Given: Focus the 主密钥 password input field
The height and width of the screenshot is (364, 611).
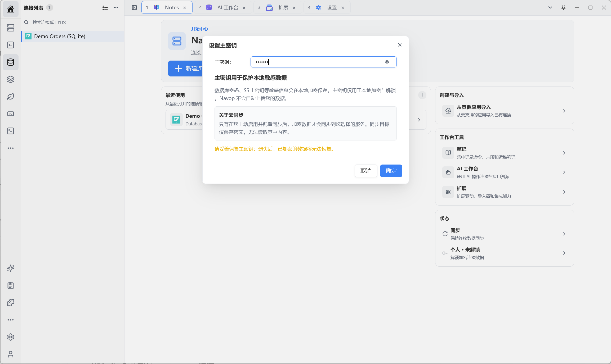Looking at the screenshot, I should click(x=323, y=62).
